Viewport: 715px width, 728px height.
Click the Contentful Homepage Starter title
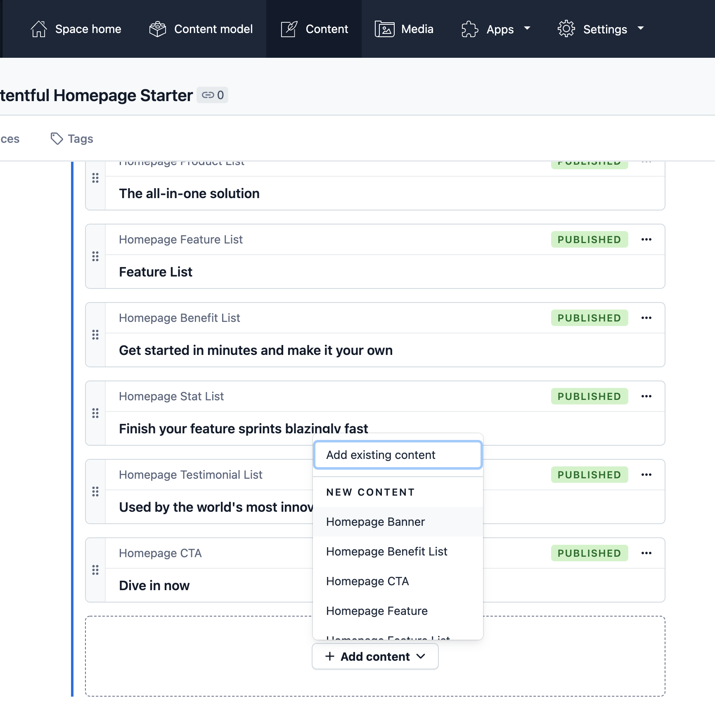(96, 95)
